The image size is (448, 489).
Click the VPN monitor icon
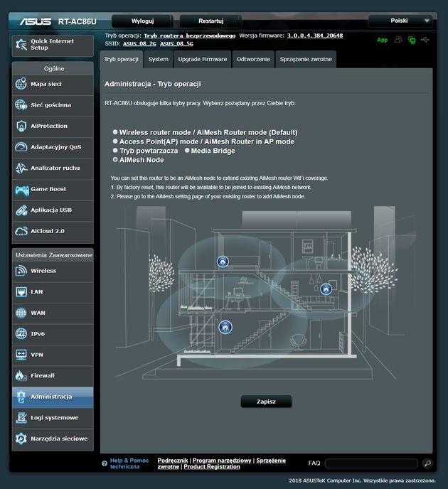21,355
